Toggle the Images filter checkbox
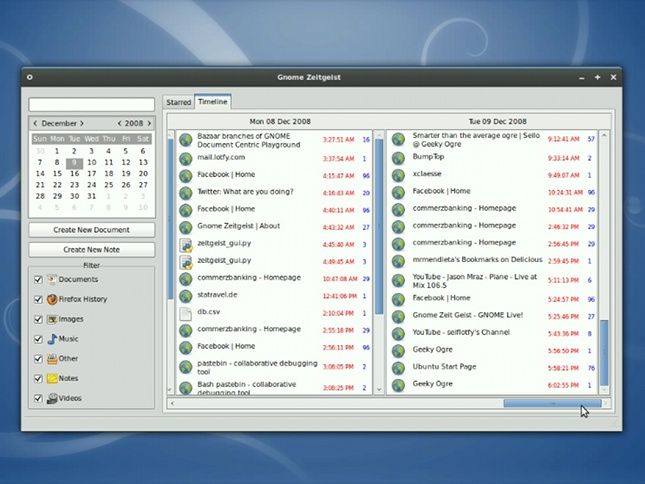The height and width of the screenshot is (484, 645). pos(38,319)
